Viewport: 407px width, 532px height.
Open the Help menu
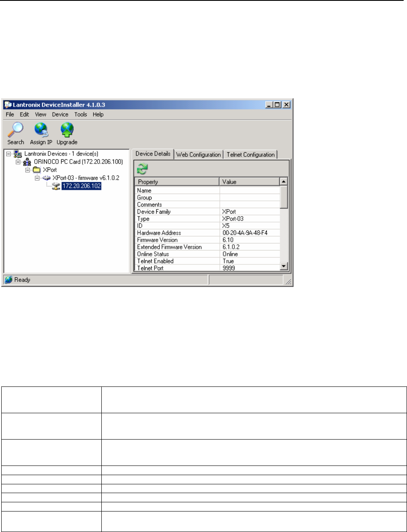point(98,115)
